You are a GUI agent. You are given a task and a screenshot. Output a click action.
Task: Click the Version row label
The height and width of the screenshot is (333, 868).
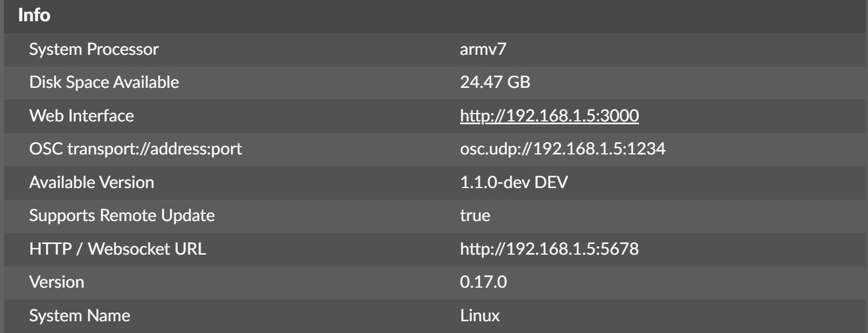[57, 282]
